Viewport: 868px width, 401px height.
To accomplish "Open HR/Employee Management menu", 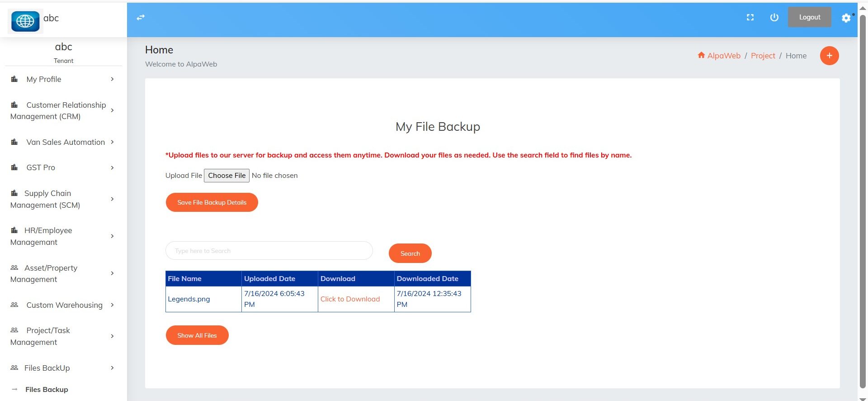I will 47,236.
